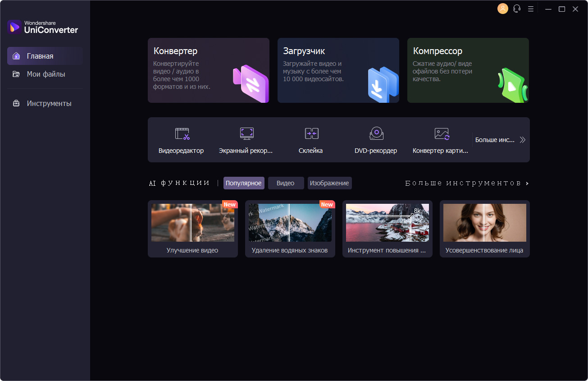Click the Удаление водяных знаков caption

[x=290, y=250]
